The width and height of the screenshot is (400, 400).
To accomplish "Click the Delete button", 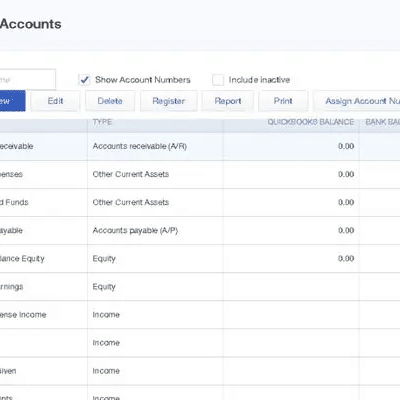I will pos(110,101).
